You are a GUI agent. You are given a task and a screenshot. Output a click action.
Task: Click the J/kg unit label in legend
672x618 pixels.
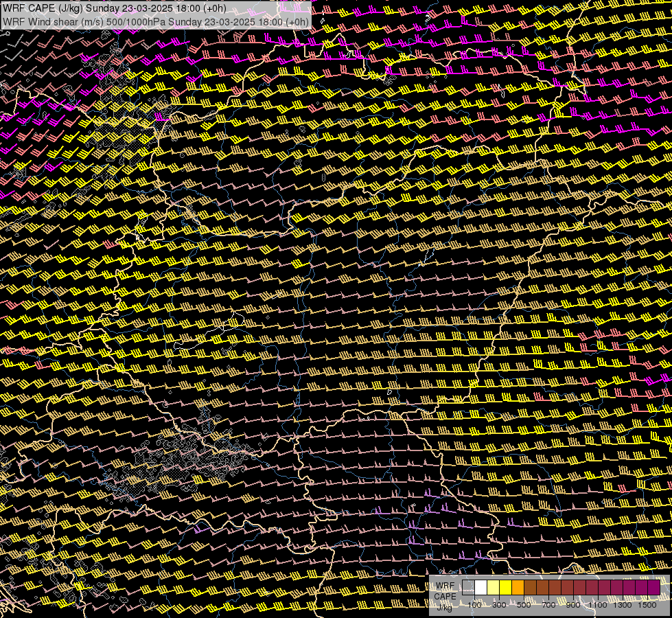pyautogui.click(x=445, y=607)
